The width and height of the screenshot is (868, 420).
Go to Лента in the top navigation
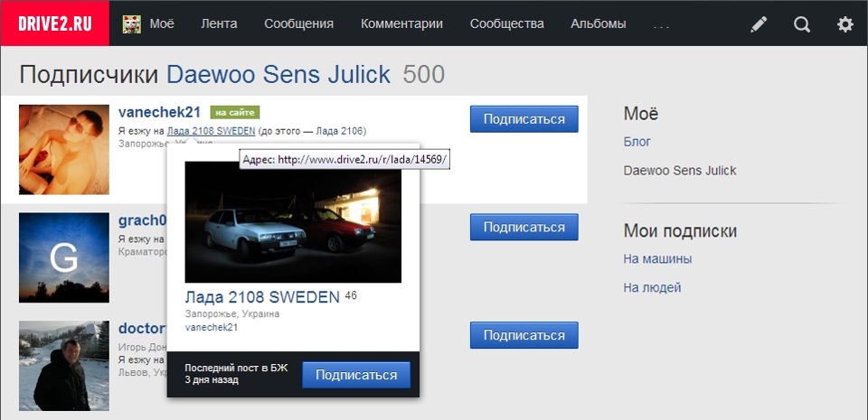coord(219,23)
